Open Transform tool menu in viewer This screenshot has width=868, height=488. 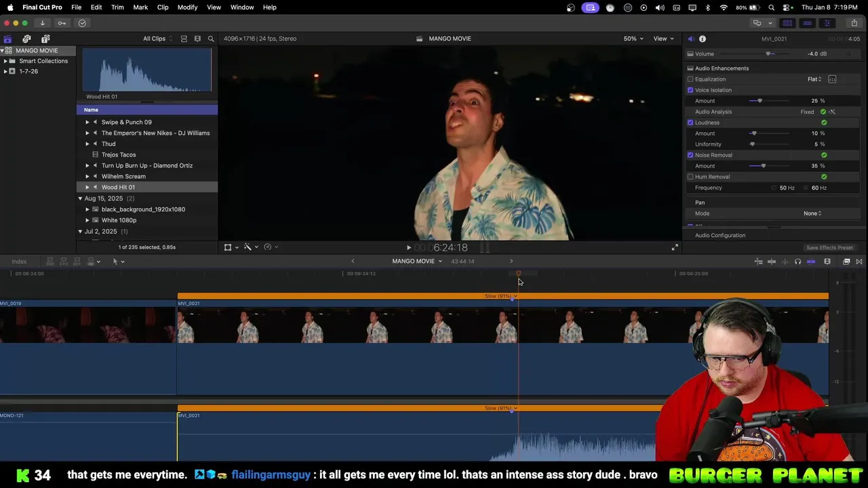tap(231, 247)
